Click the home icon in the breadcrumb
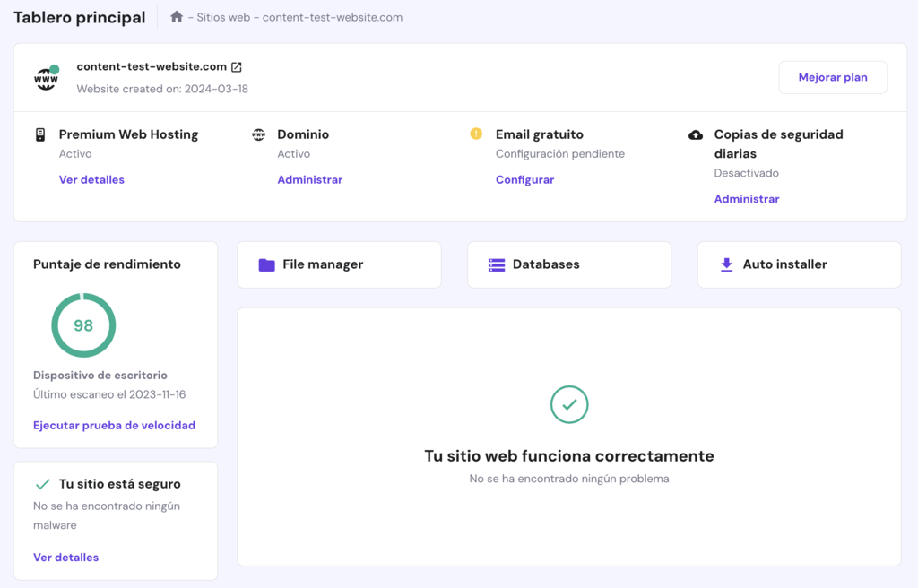Screen dimensions: 918x588 click(177, 16)
